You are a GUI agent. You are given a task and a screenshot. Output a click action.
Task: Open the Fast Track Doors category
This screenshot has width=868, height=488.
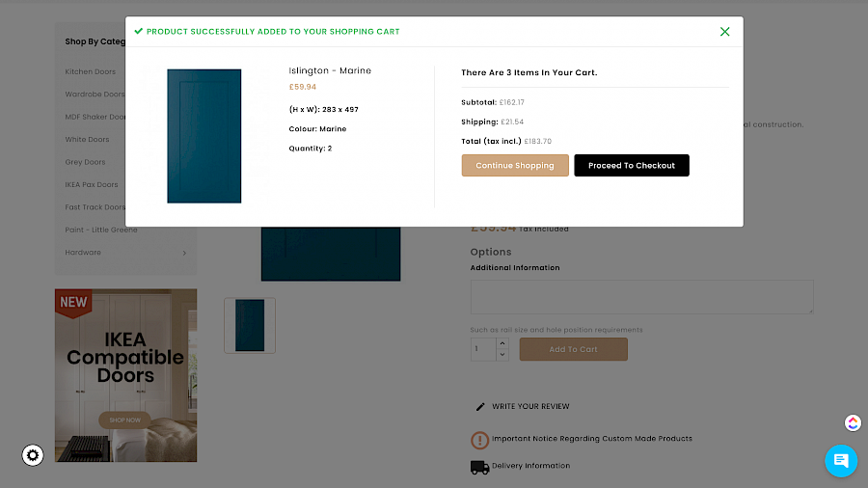95,207
